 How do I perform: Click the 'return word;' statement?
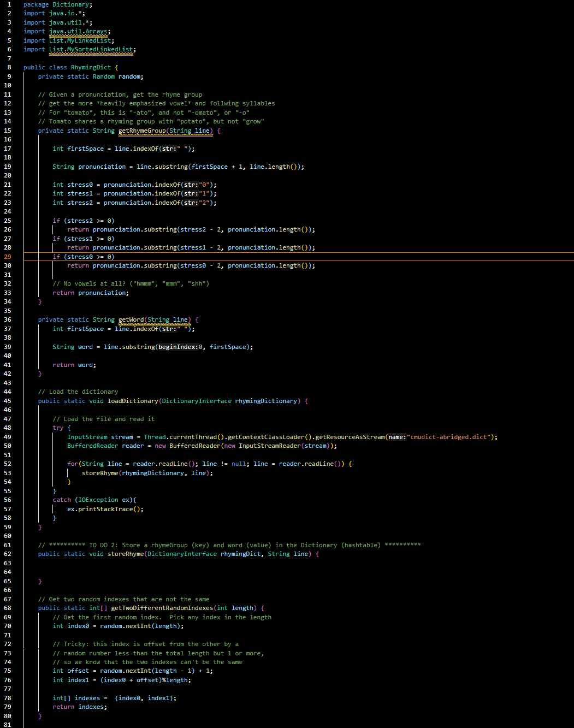(74, 365)
